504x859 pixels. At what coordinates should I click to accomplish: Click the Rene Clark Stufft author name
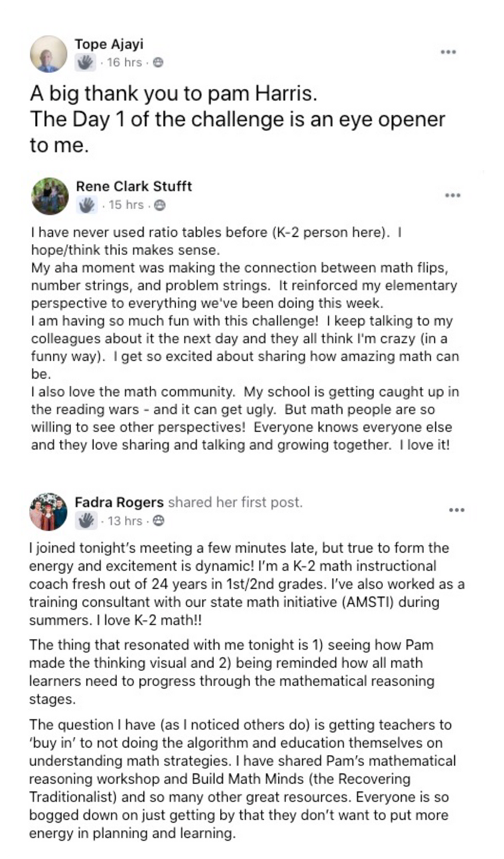tap(134, 186)
